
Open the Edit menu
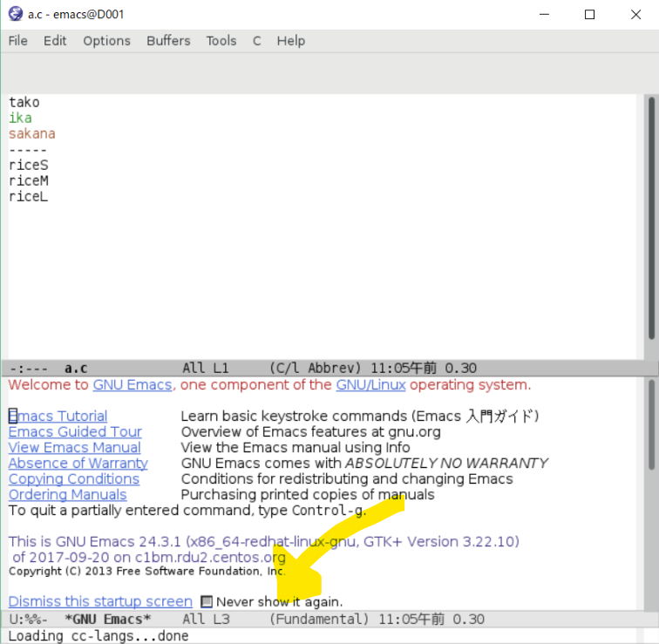click(55, 41)
